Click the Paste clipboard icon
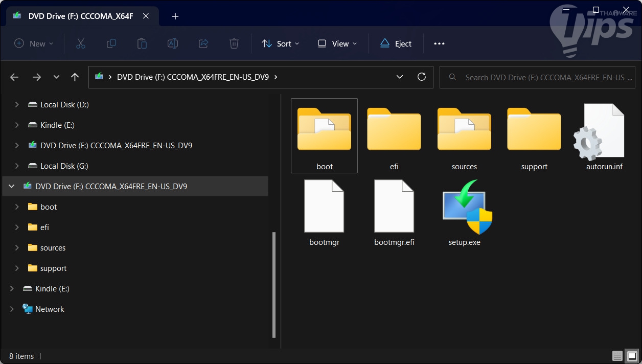The height and width of the screenshot is (364, 642). pos(142,44)
